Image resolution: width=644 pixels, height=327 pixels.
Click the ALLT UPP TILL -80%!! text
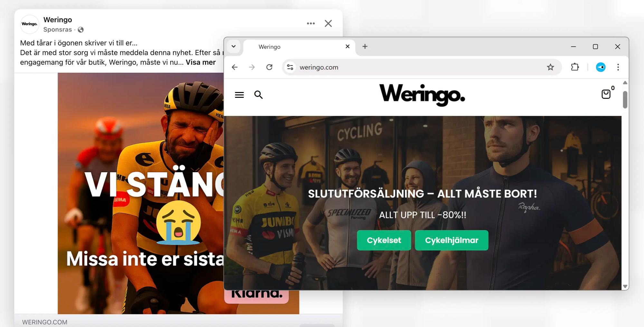[x=422, y=215]
